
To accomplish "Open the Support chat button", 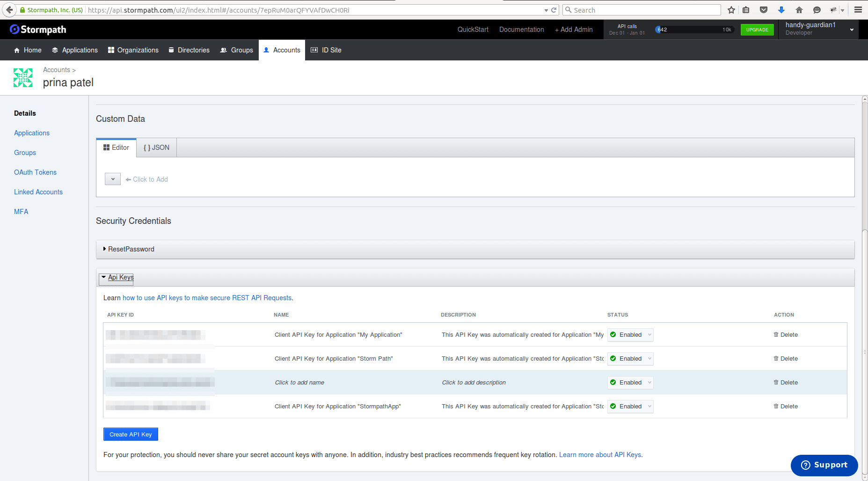I will (x=824, y=465).
